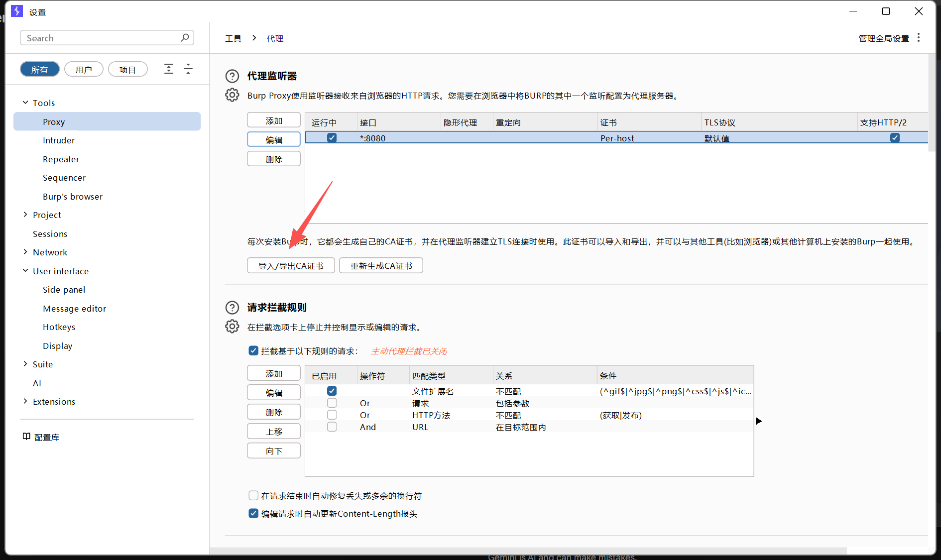Open the gear settings icon under 代理监听器

(x=232, y=95)
